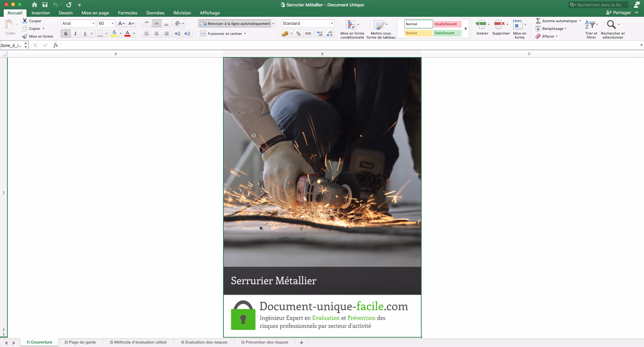Open sheet 4) Evaluation des risques
This screenshot has width=644, height=347.
click(x=204, y=342)
